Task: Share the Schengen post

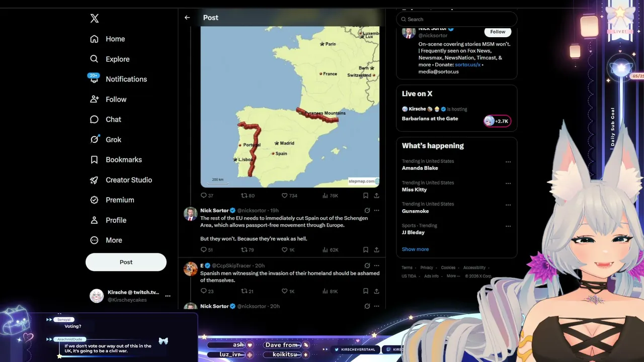Action: [x=376, y=250]
